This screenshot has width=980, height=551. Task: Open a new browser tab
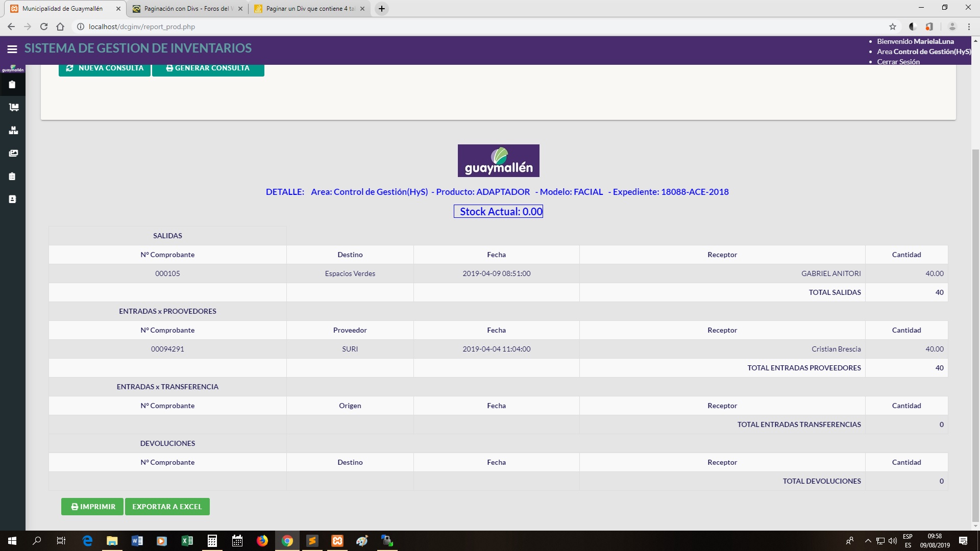(382, 9)
